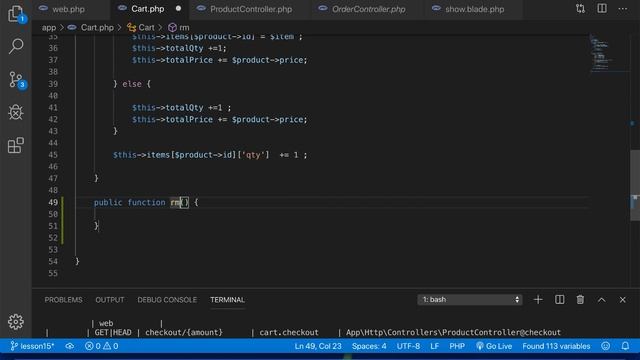The height and width of the screenshot is (360, 640).
Task: Place cursor on rm function name
Action: coord(175,202)
